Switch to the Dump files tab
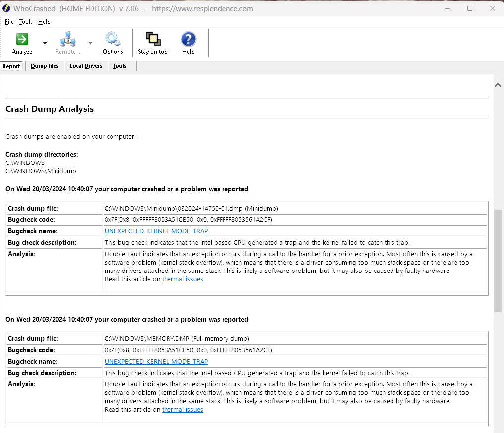504x433 pixels. click(x=45, y=66)
